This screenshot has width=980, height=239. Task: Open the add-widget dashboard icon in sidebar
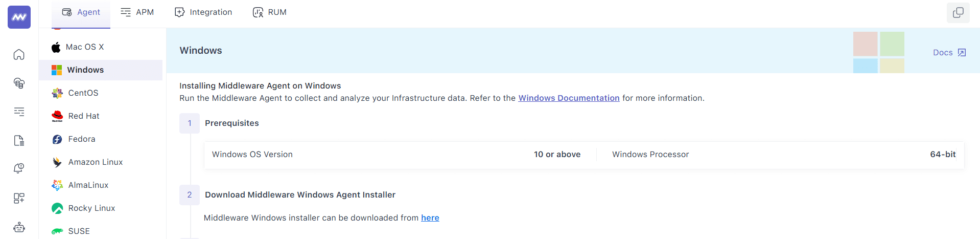[19, 198]
